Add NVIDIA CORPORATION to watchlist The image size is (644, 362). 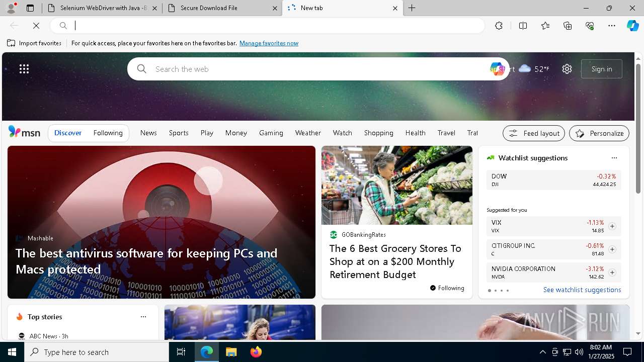(612, 273)
